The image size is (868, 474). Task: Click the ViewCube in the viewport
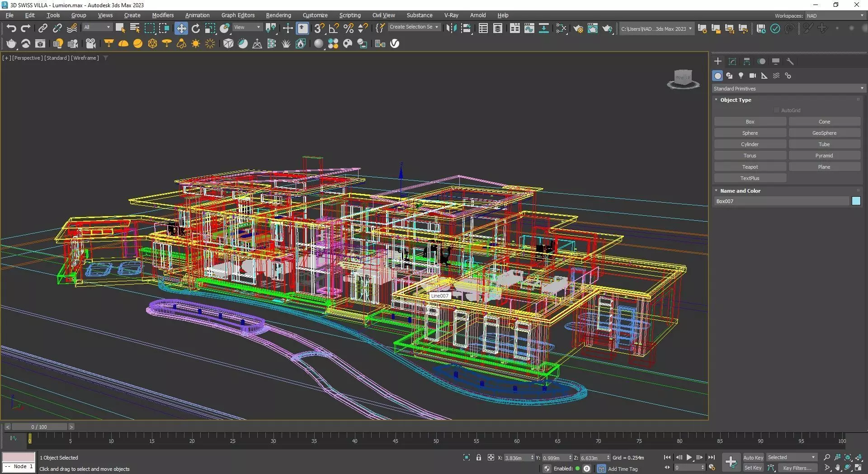(683, 79)
